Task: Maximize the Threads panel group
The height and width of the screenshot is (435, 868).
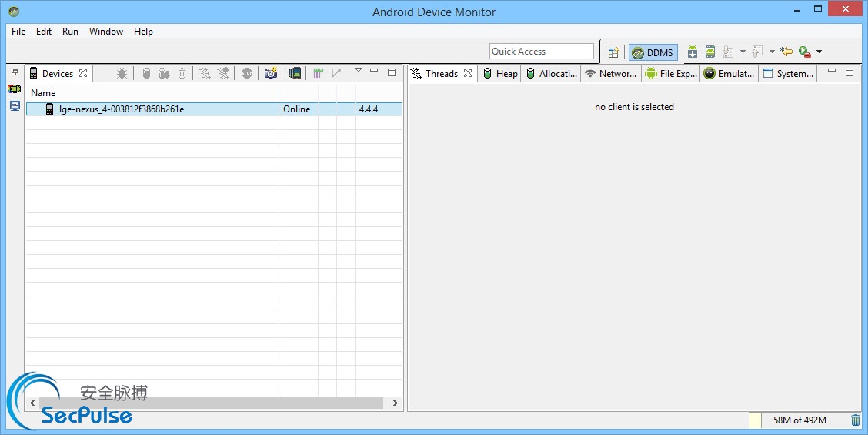Action: coord(850,72)
